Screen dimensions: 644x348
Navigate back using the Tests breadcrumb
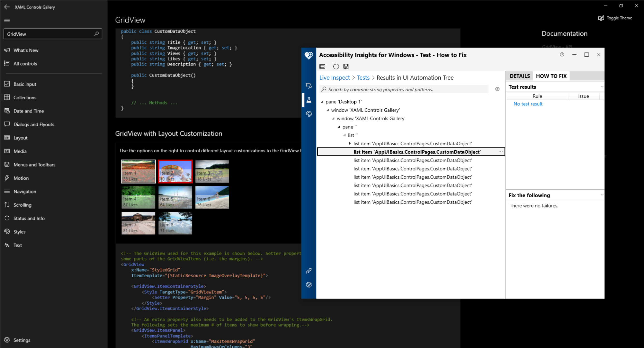tap(363, 78)
